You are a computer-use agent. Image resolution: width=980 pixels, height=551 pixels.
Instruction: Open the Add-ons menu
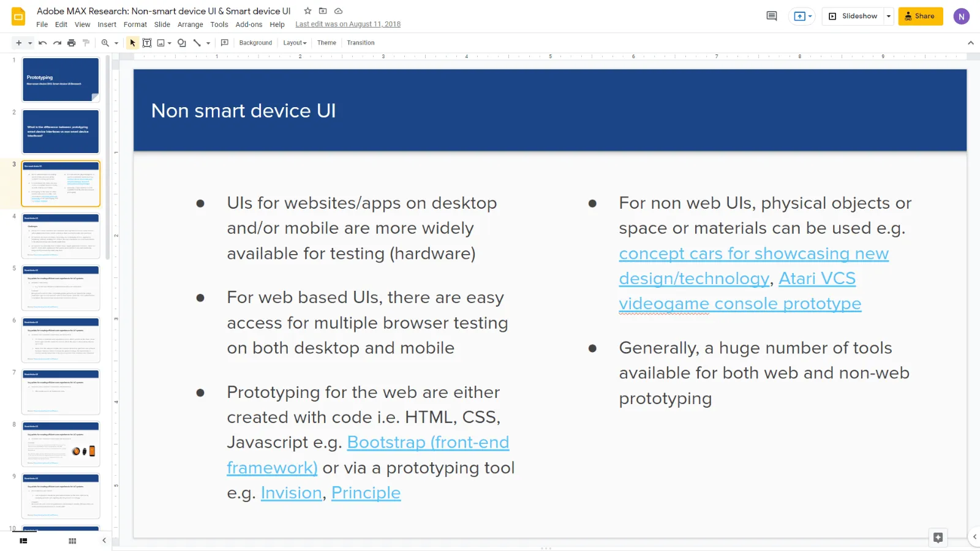pyautogui.click(x=249, y=24)
